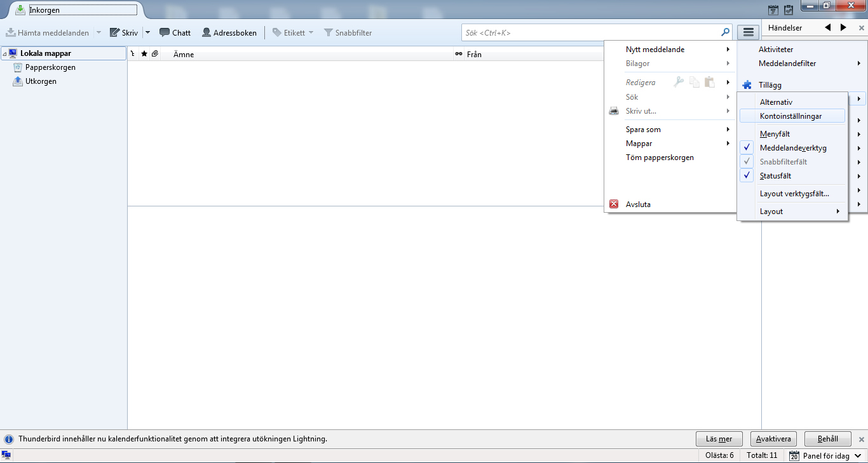Click the online status icon in status bar
This screenshot has height=463, width=868.
tap(6, 455)
